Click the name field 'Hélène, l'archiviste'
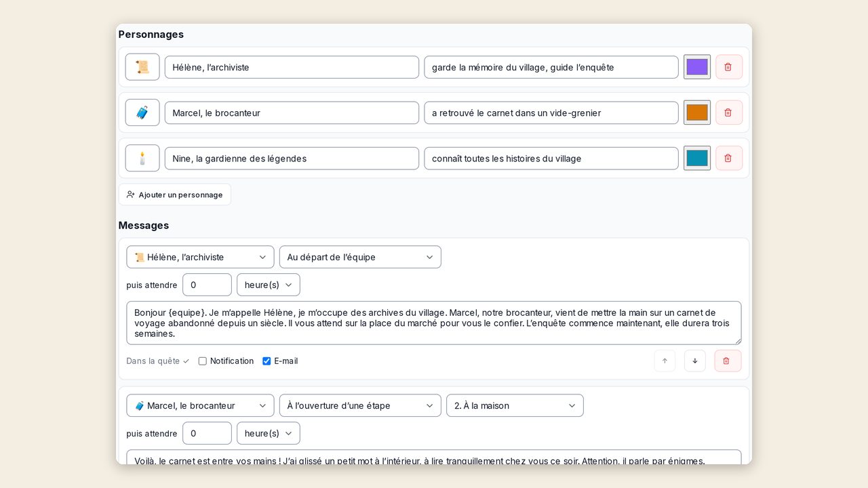The image size is (868, 488). pyautogui.click(x=292, y=67)
